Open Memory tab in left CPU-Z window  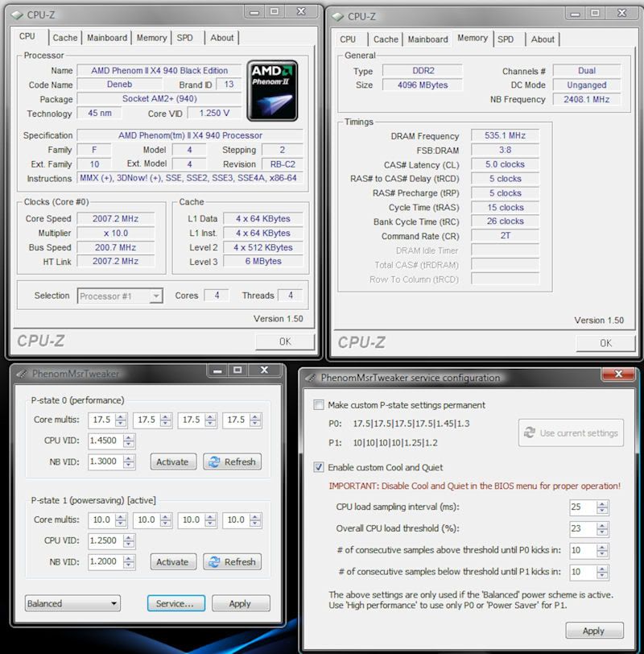(x=151, y=38)
